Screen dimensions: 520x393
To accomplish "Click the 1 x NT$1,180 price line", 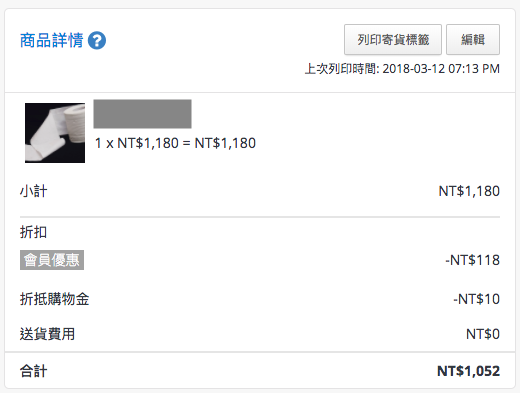I will coord(175,143).
